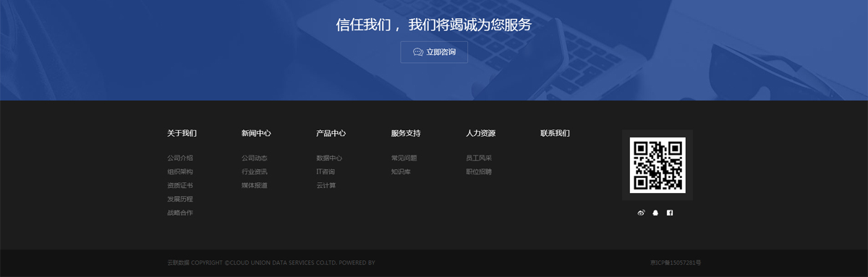
Task: Open the 新闻中心 footer heading
Action: coord(256,133)
